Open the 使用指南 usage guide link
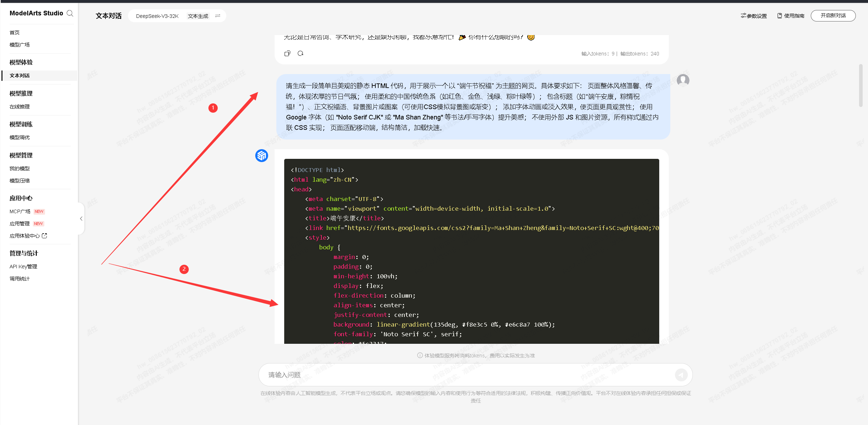The width and height of the screenshot is (868, 425). point(791,16)
